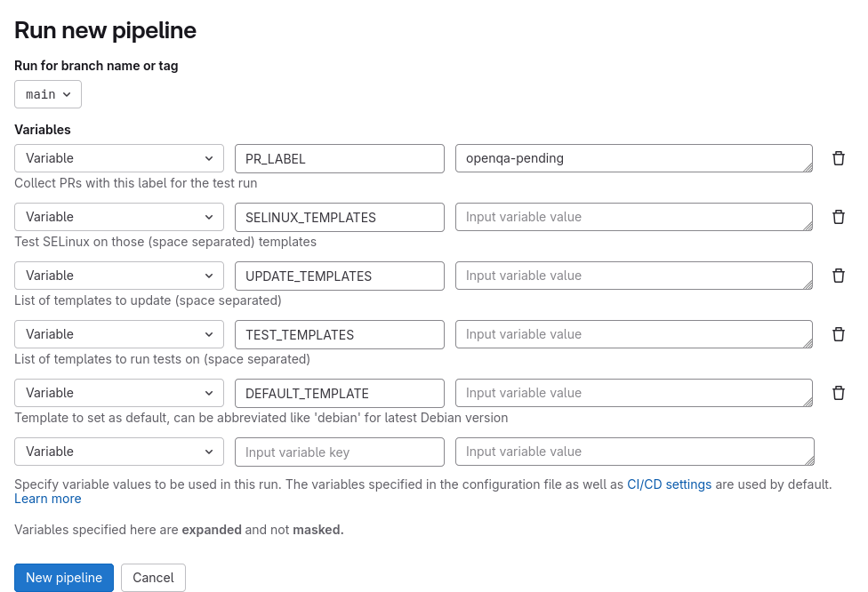The height and width of the screenshot is (592, 868).
Task: Click trash icon for UPDATE_TEMPLATES row
Action: coord(838,276)
